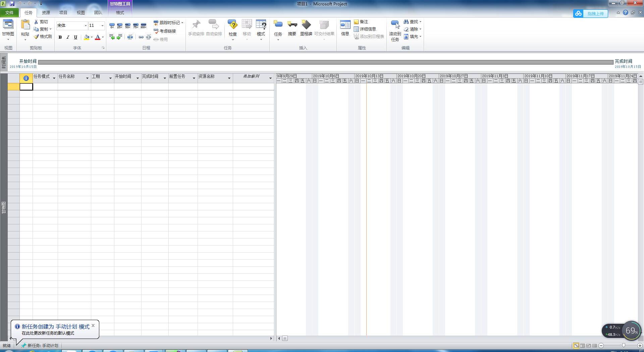Click the zoom slider handle in status bar

click(623, 345)
